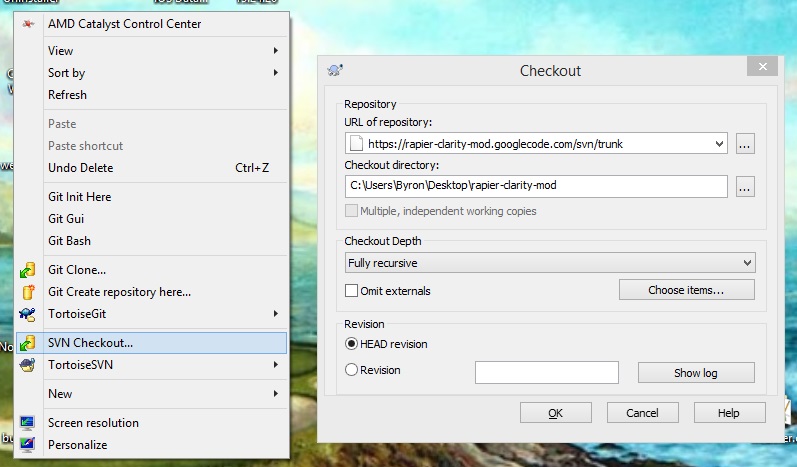The width and height of the screenshot is (797, 467).
Task: Click the Git Create repository icon
Action: pyautogui.click(x=28, y=292)
